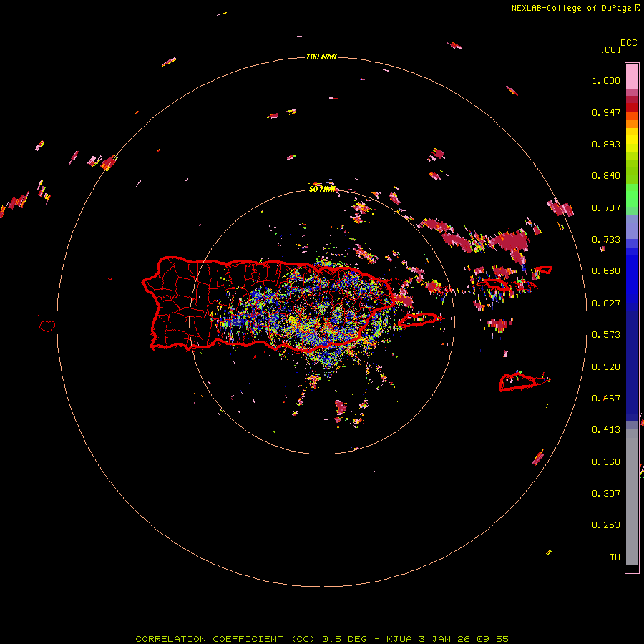This screenshot has height=644, width=644.
Task: Click the 0.733 value on the color scale
Action: [x=606, y=240]
